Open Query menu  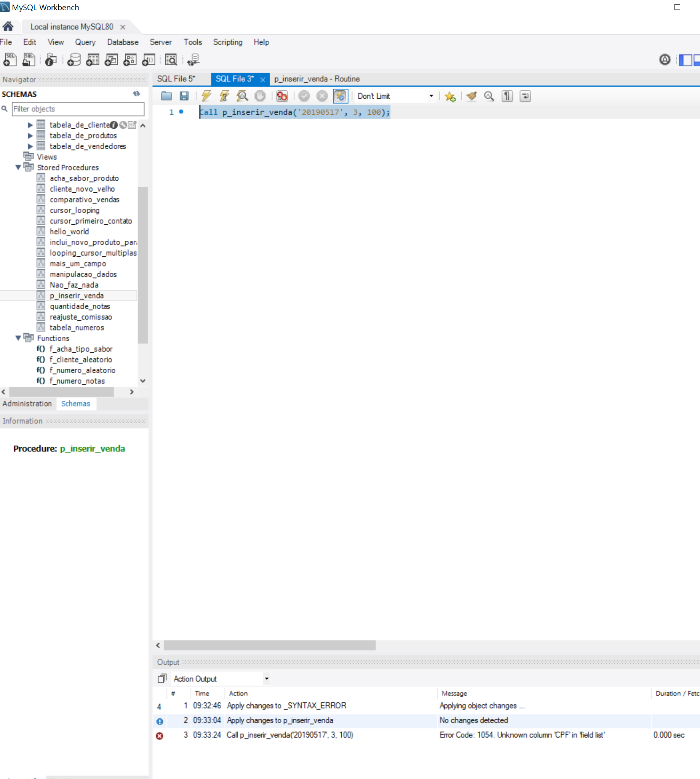click(85, 42)
